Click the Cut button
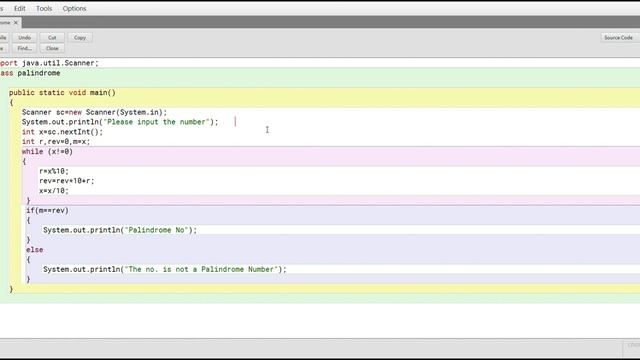 click(52, 38)
